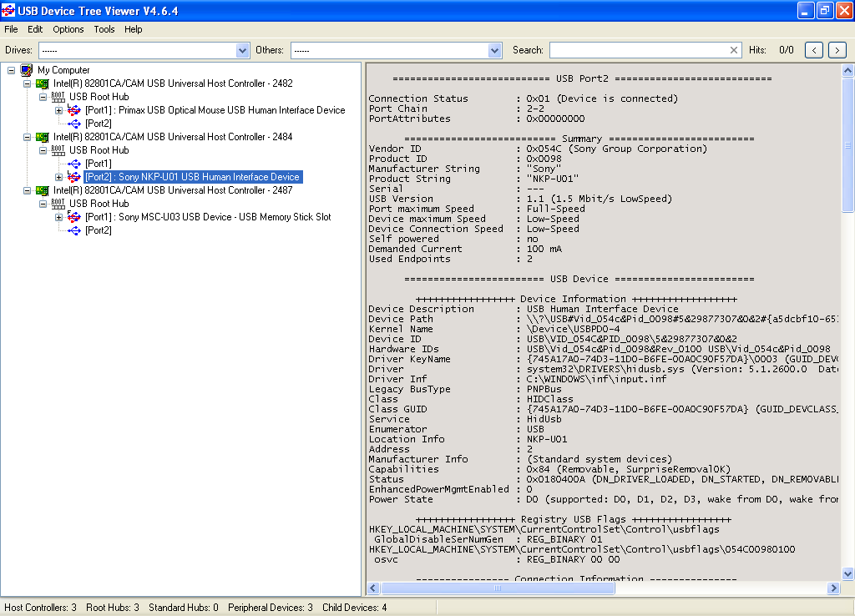Collapse the My Computer tree root
The width and height of the screenshot is (855, 616).
pos(12,70)
